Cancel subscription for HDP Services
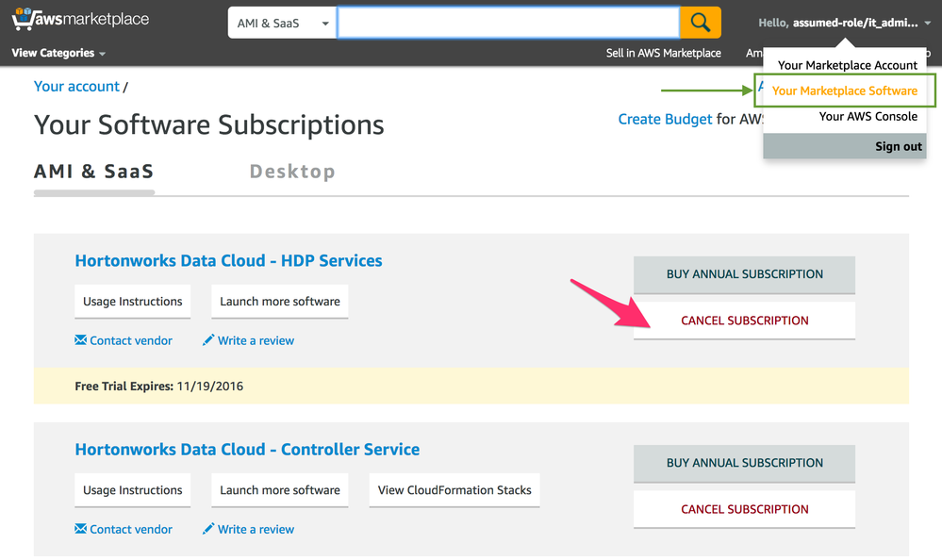This screenshot has height=560, width=942. (x=744, y=321)
